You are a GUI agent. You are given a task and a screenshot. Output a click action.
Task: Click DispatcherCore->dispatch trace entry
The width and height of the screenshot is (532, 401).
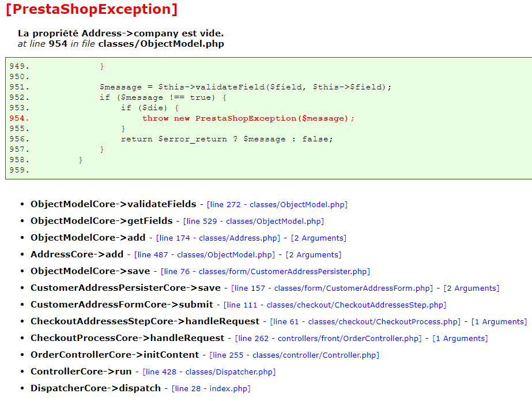pyautogui.click(x=96, y=388)
